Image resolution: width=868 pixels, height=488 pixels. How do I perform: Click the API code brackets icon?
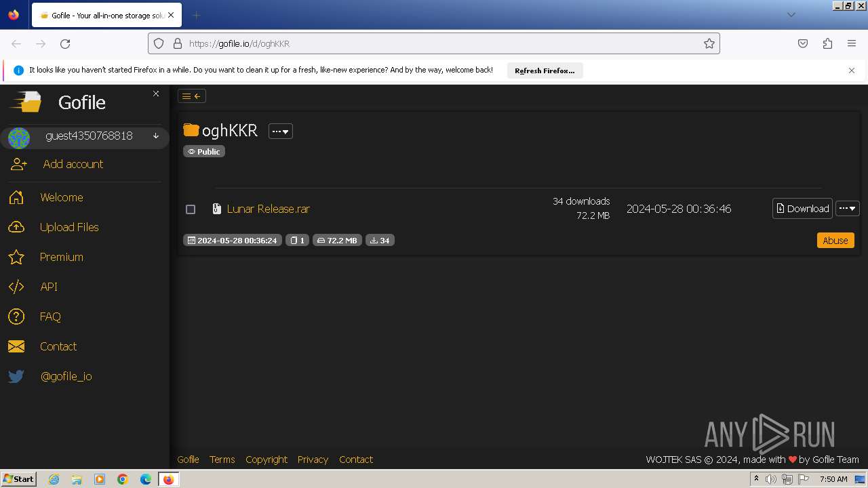tap(16, 287)
